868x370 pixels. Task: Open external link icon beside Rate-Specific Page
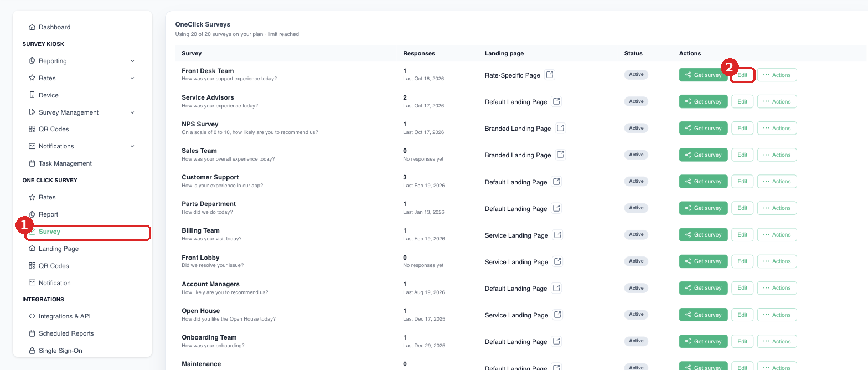click(x=550, y=75)
